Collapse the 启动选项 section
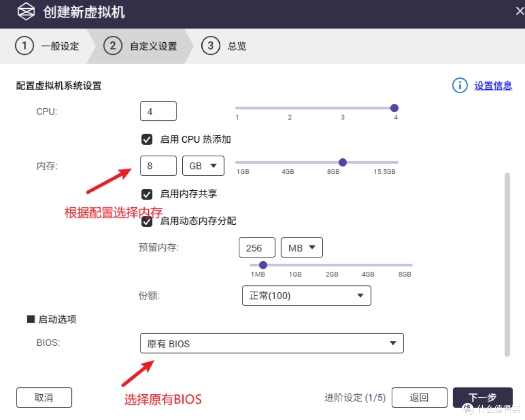This screenshot has height=420, width=525. [x=31, y=319]
